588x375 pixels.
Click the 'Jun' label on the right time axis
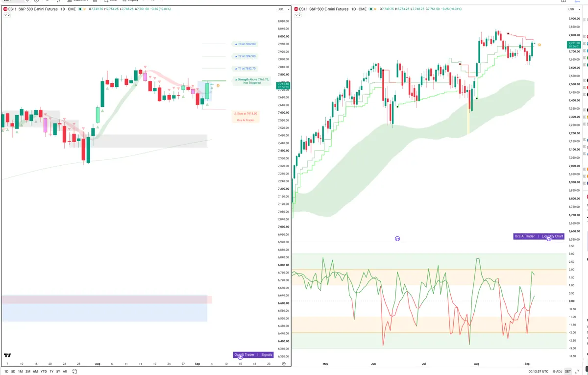(x=373, y=364)
